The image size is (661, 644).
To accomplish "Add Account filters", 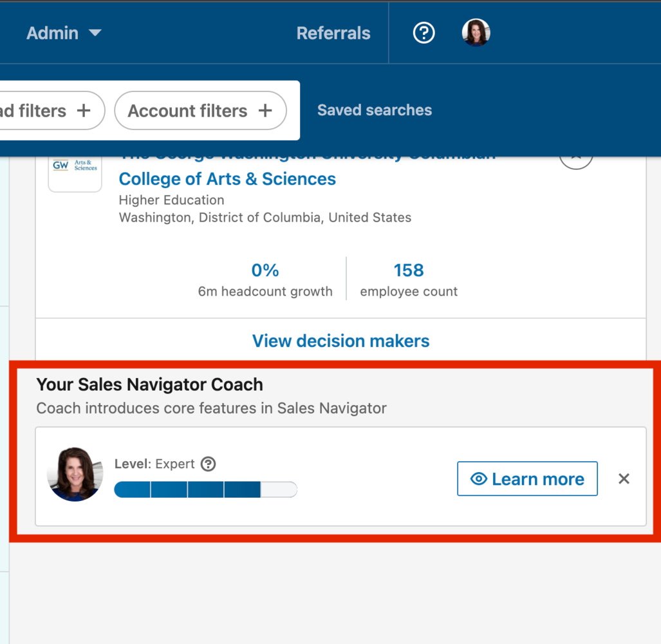I will [x=201, y=111].
